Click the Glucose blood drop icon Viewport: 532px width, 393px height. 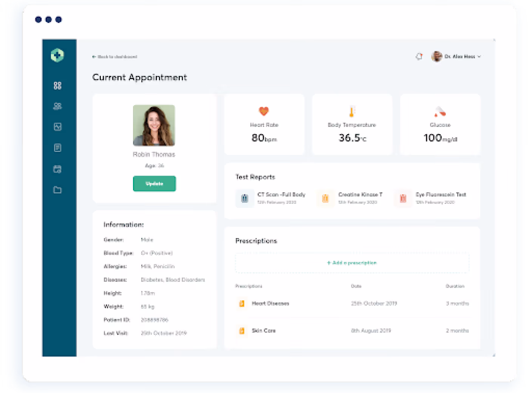pos(440,112)
